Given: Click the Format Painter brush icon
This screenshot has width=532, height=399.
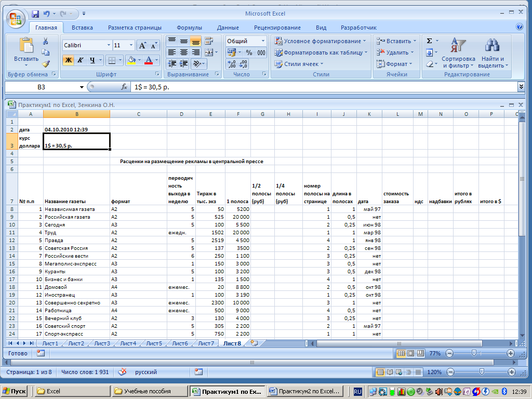Looking at the screenshot, I should point(46,63).
